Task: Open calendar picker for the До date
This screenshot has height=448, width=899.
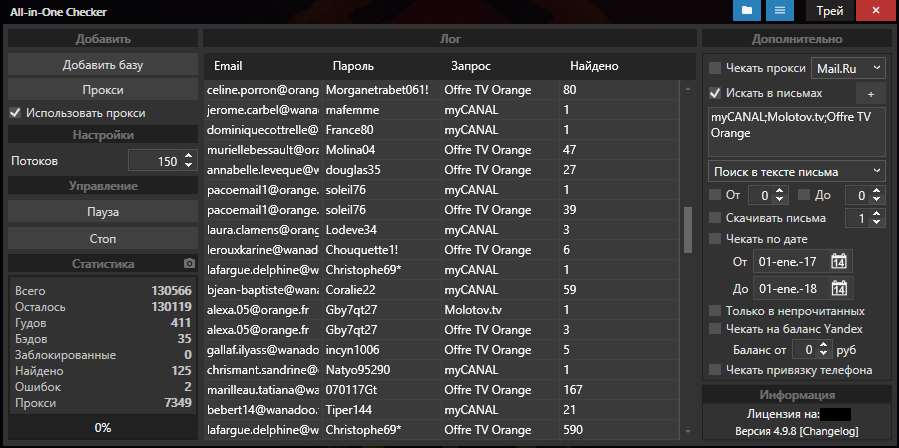Action: click(839, 288)
